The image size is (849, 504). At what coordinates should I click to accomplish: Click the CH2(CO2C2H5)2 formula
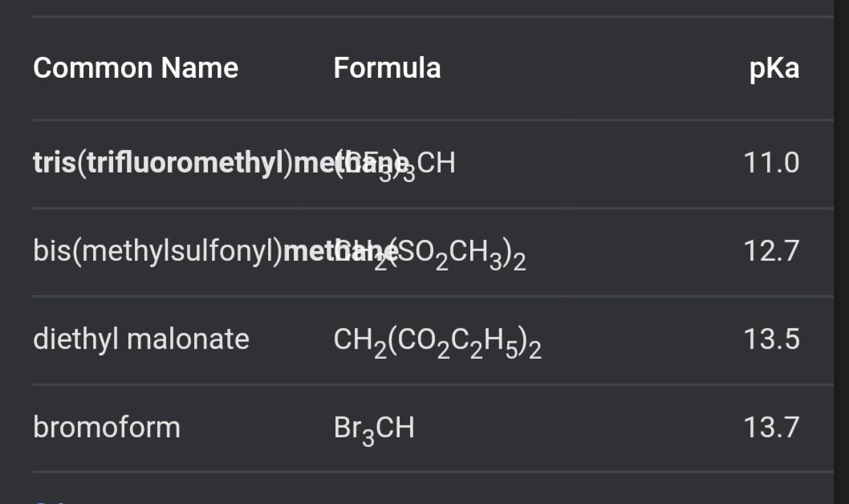tap(437, 342)
